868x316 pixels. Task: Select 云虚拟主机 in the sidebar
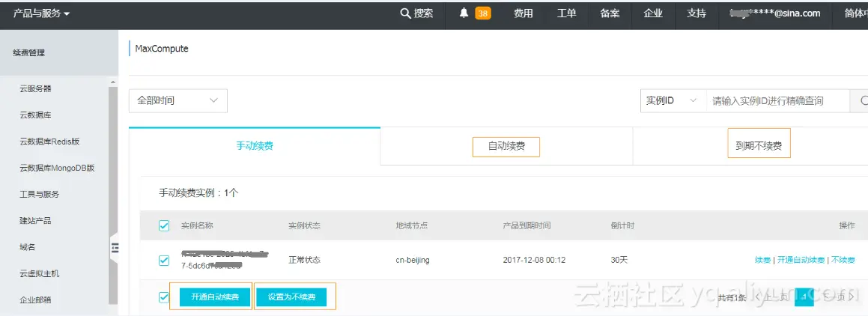[39, 274]
